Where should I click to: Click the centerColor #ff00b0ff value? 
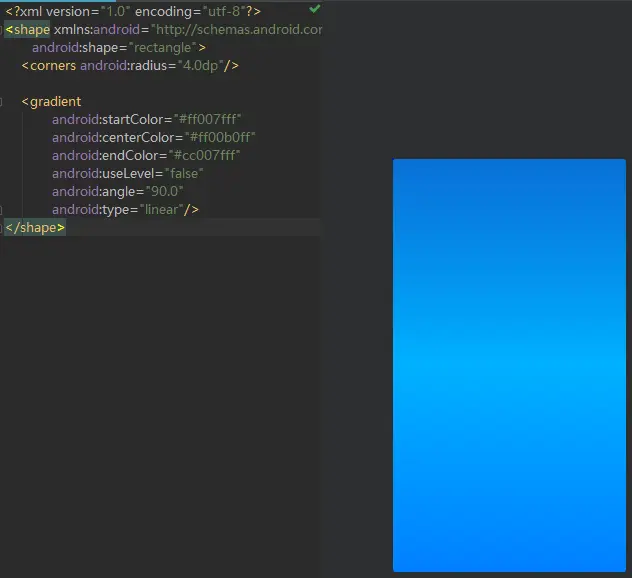[x=220, y=137]
